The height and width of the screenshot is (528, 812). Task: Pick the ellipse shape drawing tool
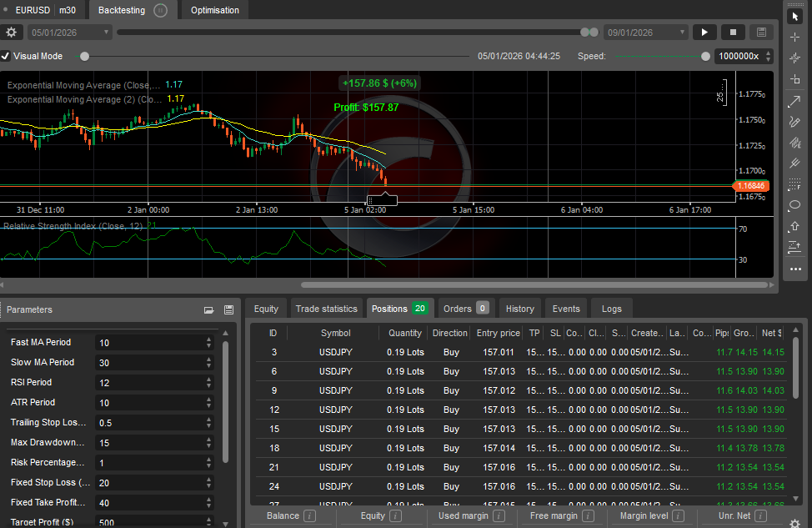tap(794, 205)
